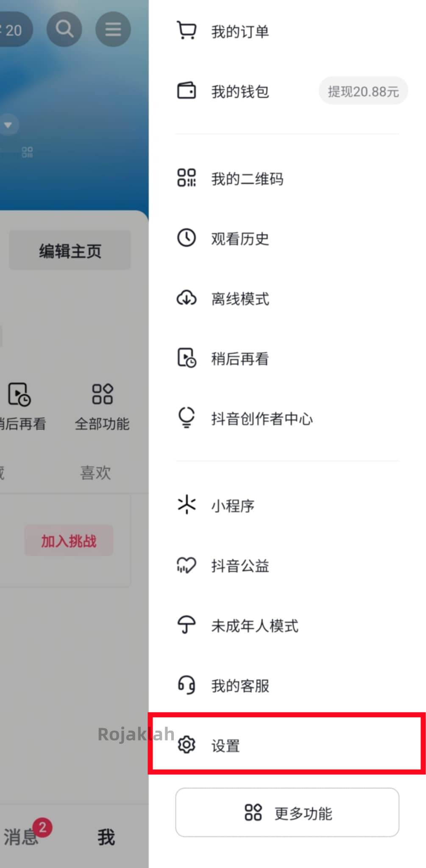Open 我的订单 shopping cart icon
This screenshot has width=426, height=868.
186,31
